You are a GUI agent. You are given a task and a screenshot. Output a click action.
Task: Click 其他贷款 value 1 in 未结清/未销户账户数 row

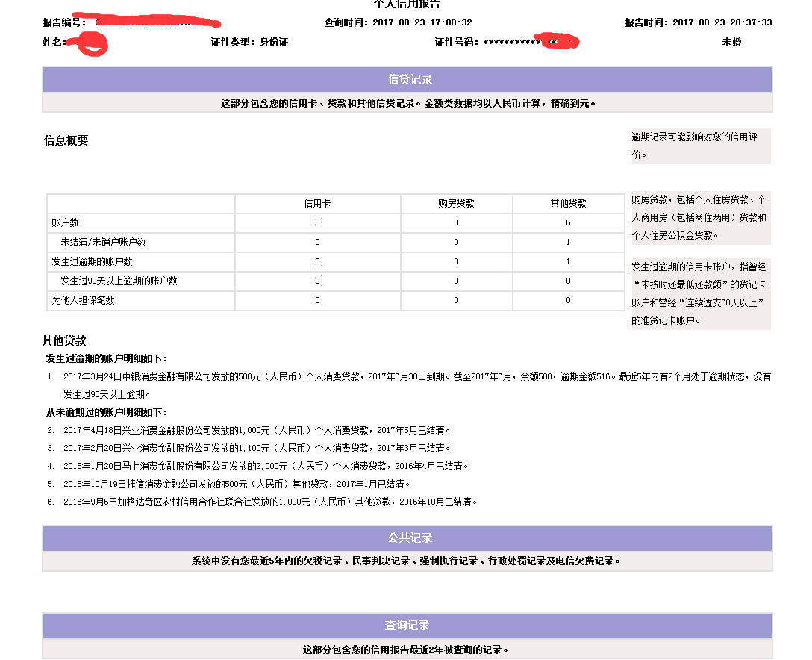(568, 242)
